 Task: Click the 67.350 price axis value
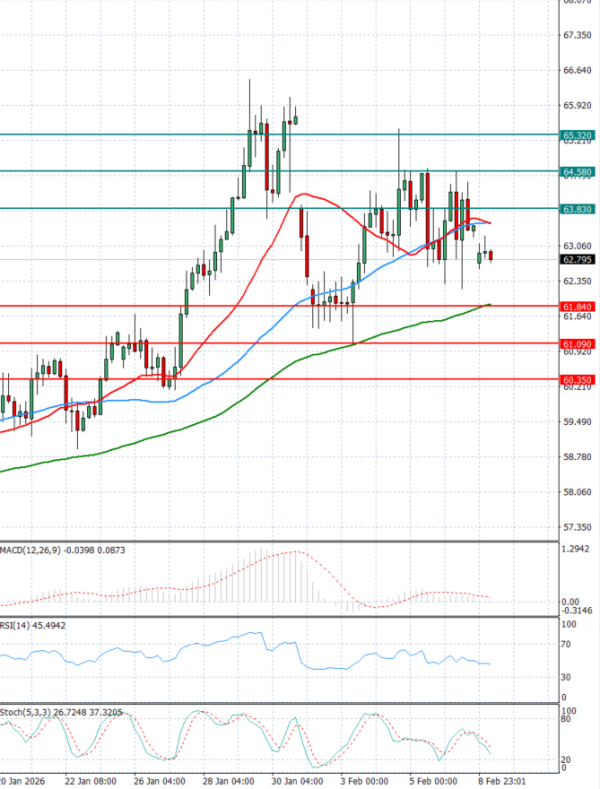(x=575, y=35)
